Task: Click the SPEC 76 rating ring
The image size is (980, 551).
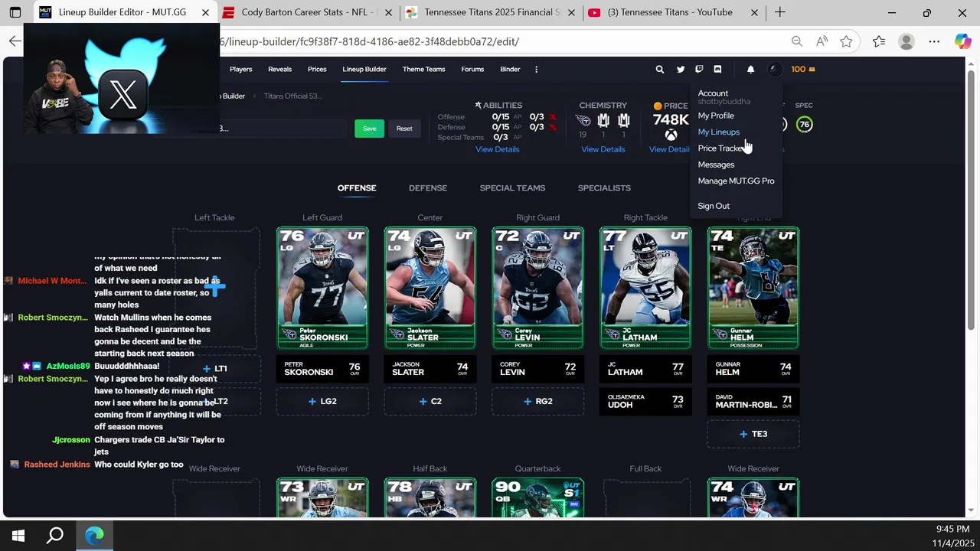Action: 804,124
